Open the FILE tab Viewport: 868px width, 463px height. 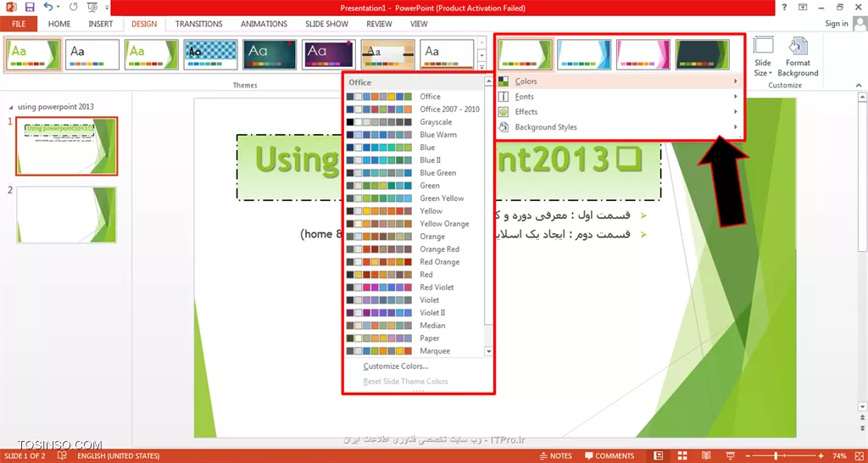click(19, 24)
